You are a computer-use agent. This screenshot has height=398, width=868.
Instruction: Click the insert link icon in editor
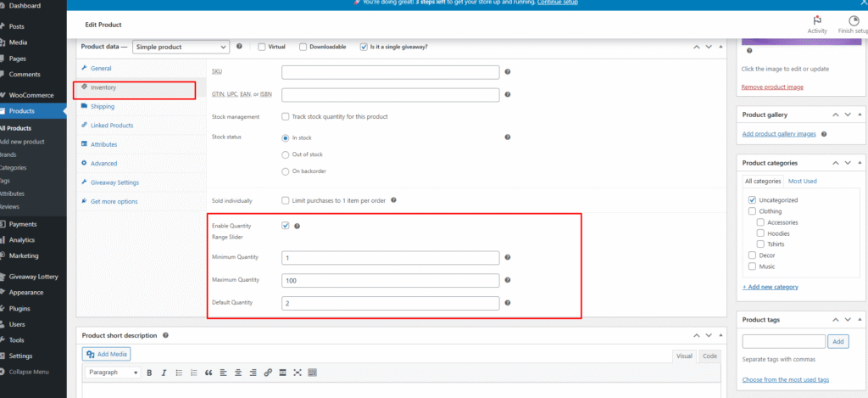point(268,373)
